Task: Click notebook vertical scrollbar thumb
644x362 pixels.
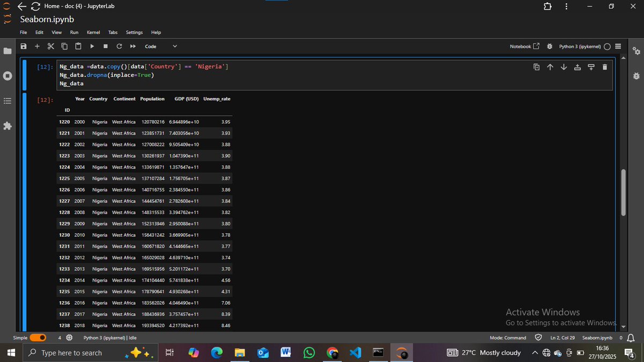Action: [x=623, y=193]
